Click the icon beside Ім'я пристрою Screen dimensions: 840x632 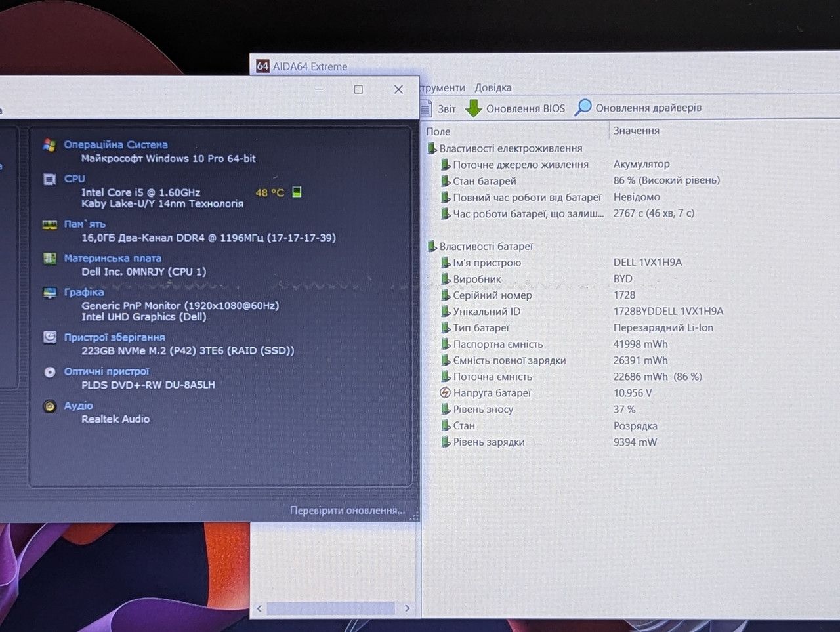[446, 263]
